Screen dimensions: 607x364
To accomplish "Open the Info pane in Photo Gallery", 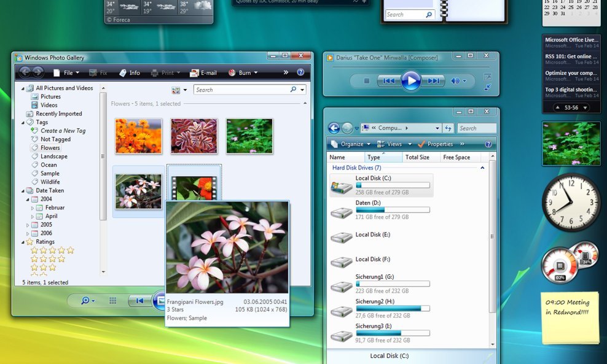I will tap(130, 72).
